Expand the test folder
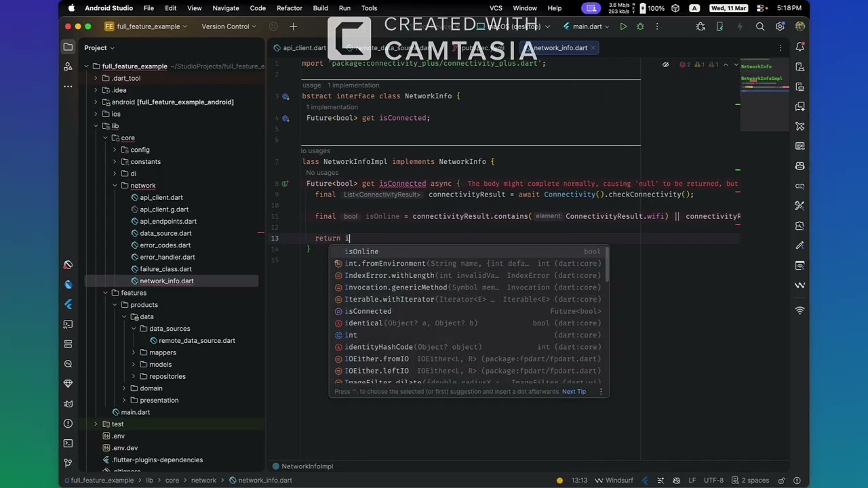 coord(96,424)
